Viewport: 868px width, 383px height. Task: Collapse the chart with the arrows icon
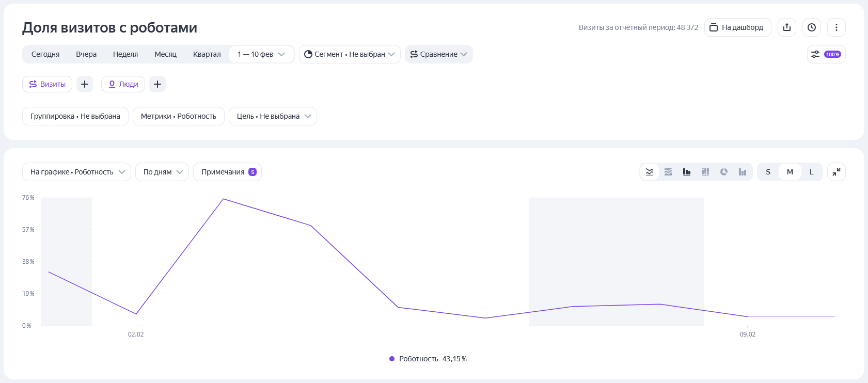click(x=836, y=172)
